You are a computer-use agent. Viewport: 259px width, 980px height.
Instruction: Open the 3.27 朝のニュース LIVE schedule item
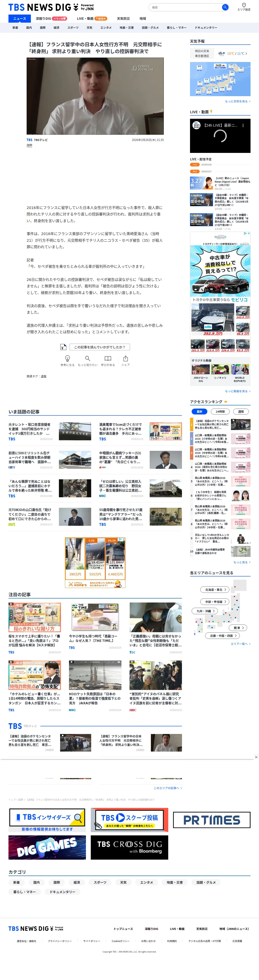click(220, 183)
